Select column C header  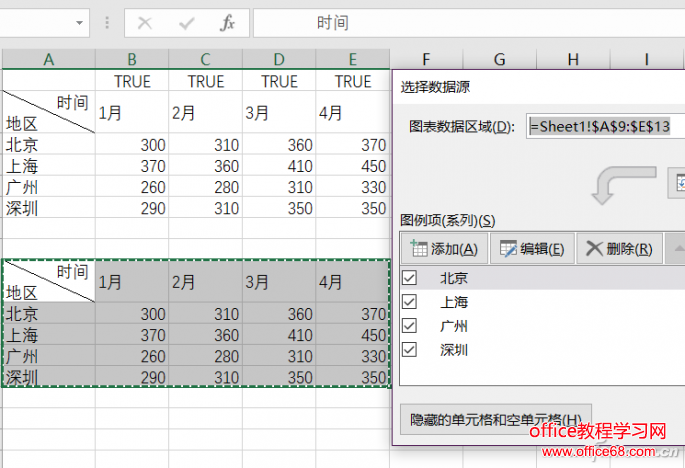[205, 59]
